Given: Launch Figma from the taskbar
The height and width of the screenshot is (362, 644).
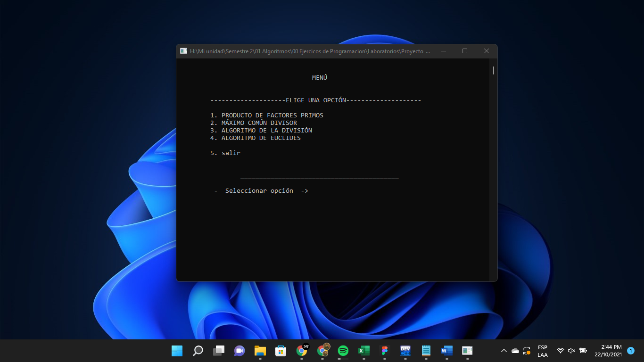Looking at the screenshot, I should [x=384, y=351].
